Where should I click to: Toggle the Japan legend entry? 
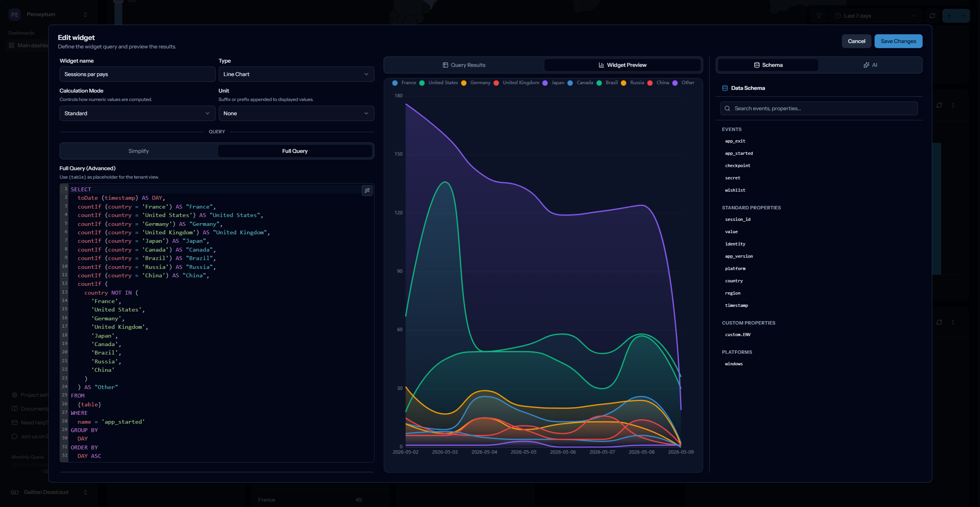click(554, 83)
